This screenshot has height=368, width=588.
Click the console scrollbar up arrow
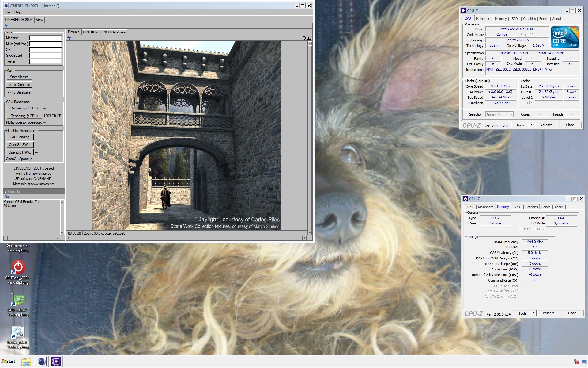62,202
